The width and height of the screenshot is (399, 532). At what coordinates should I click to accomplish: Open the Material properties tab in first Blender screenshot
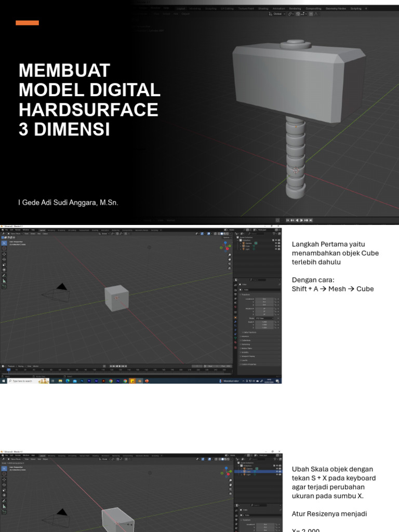235,342
